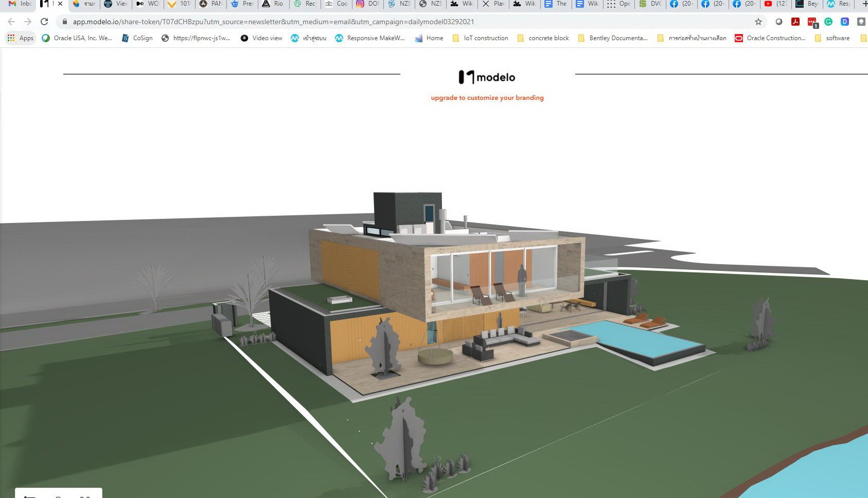Open the red extension with badge 1
The width and height of the screenshot is (868, 498).
point(812,22)
